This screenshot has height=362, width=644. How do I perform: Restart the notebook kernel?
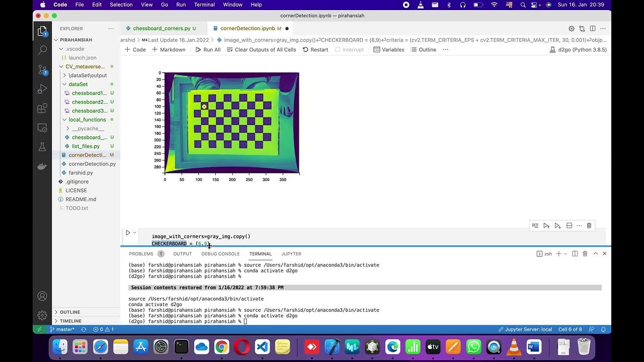coord(315,50)
